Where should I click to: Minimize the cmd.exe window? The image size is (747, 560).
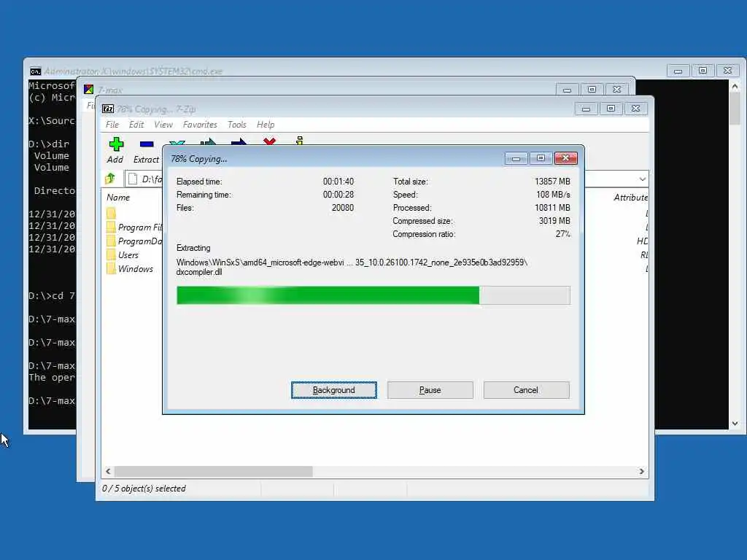click(x=678, y=71)
